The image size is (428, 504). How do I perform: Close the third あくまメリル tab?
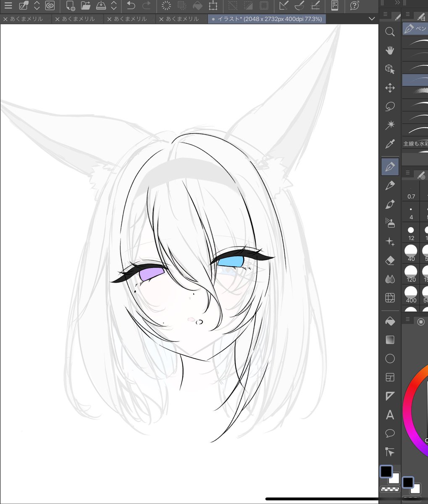click(x=109, y=19)
